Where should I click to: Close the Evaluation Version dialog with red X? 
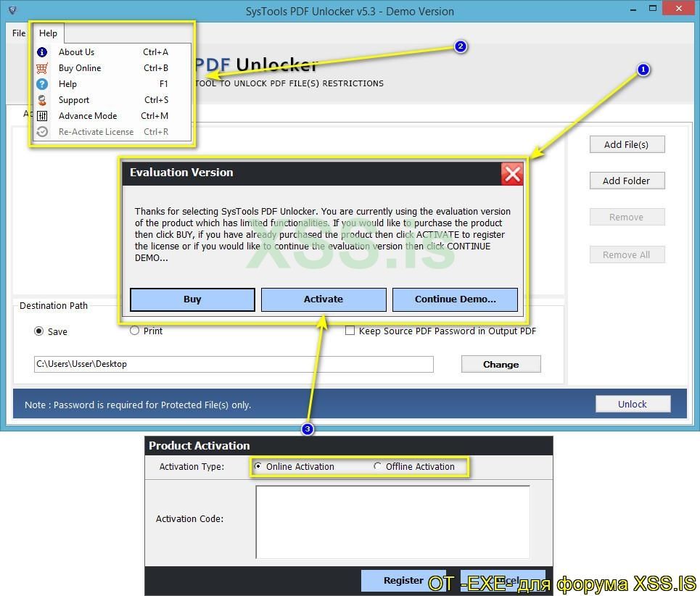512,173
